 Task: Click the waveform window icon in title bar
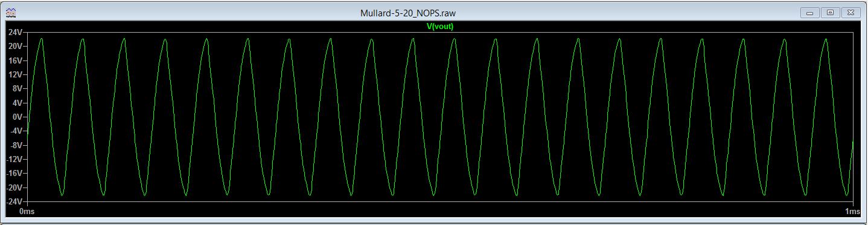(x=11, y=12)
